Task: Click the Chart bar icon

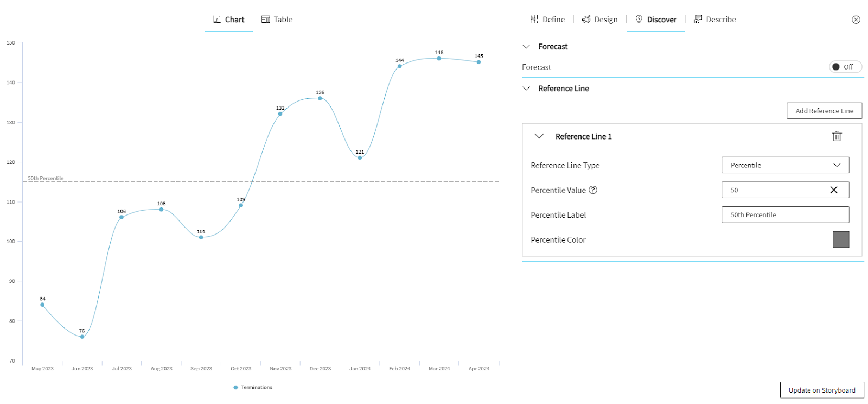Action: coord(217,20)
